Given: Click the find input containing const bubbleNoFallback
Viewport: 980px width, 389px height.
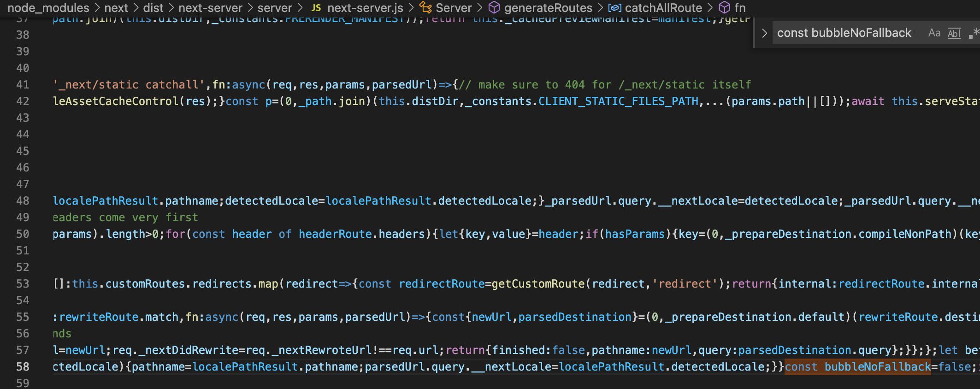Looking at the screenshot, I should coord(844,33).
